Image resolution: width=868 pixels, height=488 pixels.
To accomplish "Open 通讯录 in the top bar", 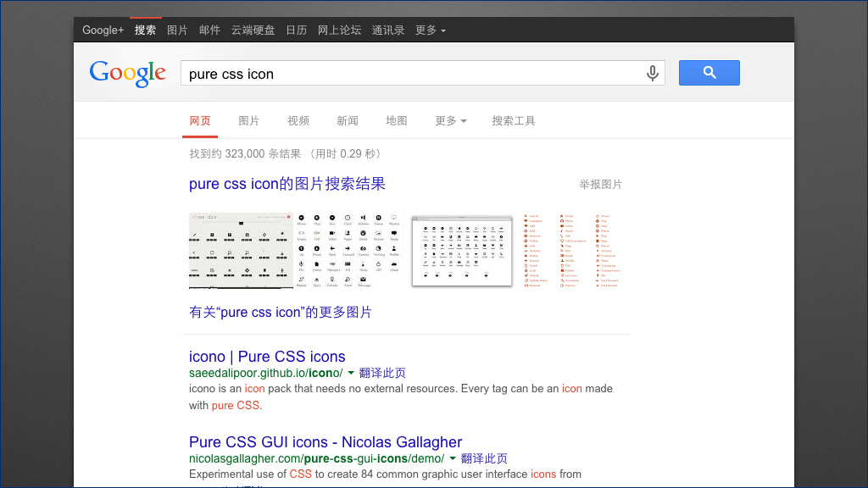I will click(388, 30).
